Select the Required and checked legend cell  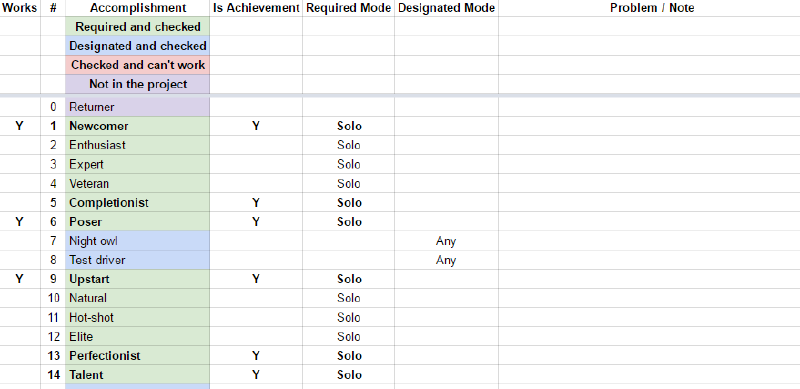(138, 27)
